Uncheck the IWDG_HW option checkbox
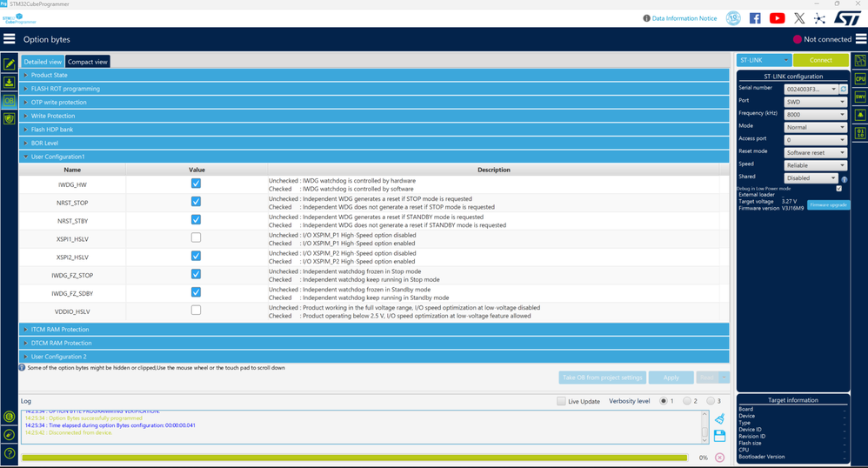868x468 pixels. [x=196, y=184]
